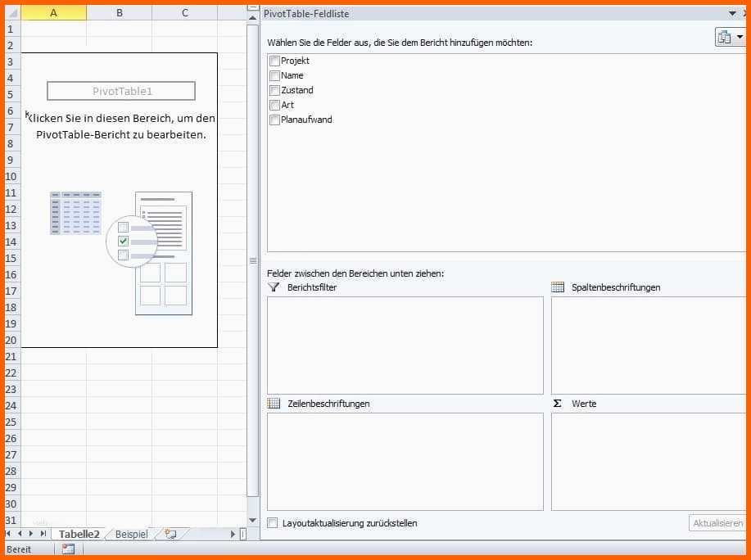The image size is (751, 560).
Task: Click the Spaltenbeschriftungen grid icon
Action: point(558,287)
